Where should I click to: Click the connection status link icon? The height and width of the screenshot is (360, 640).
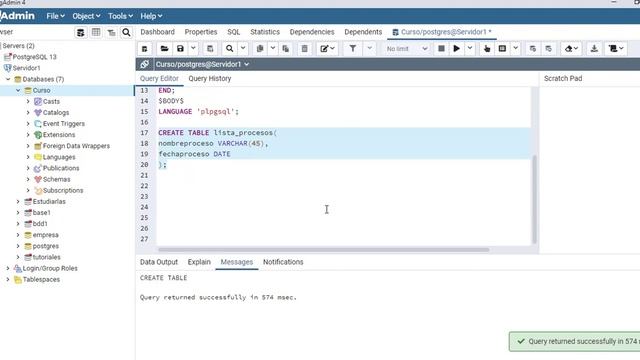click(144, 64)
